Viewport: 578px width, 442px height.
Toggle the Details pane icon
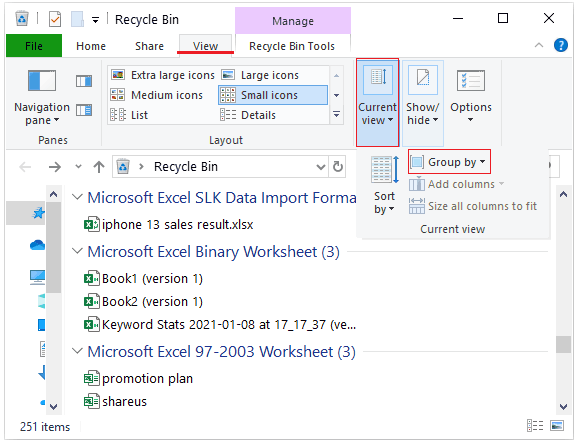(x=84, y=110)
